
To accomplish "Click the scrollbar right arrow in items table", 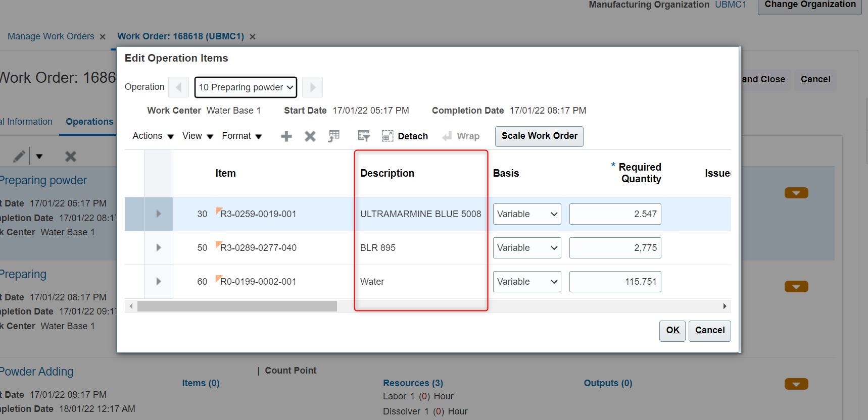I will click(725, 306).
